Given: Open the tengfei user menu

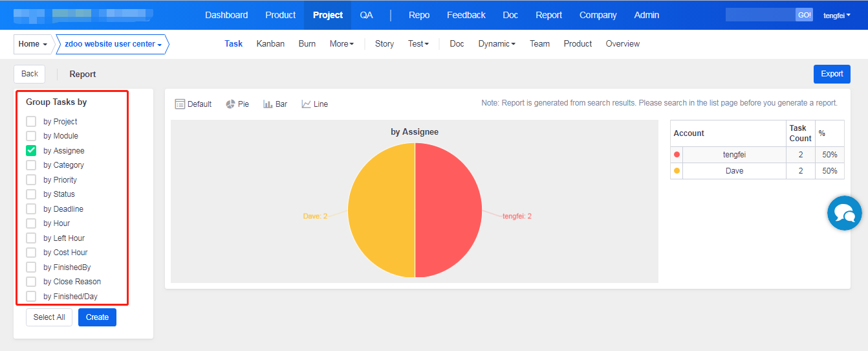Looking at the screenshot, I should pyautogui.click(x=836, y=15).
